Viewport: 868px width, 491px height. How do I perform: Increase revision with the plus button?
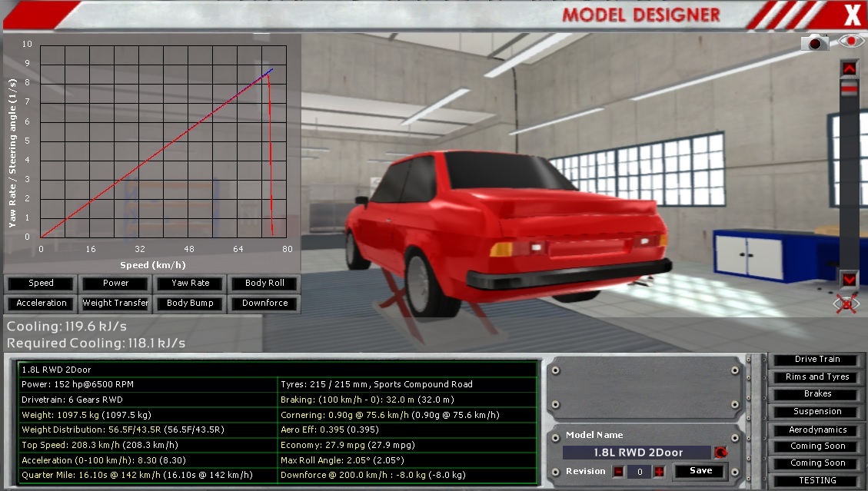659,471
